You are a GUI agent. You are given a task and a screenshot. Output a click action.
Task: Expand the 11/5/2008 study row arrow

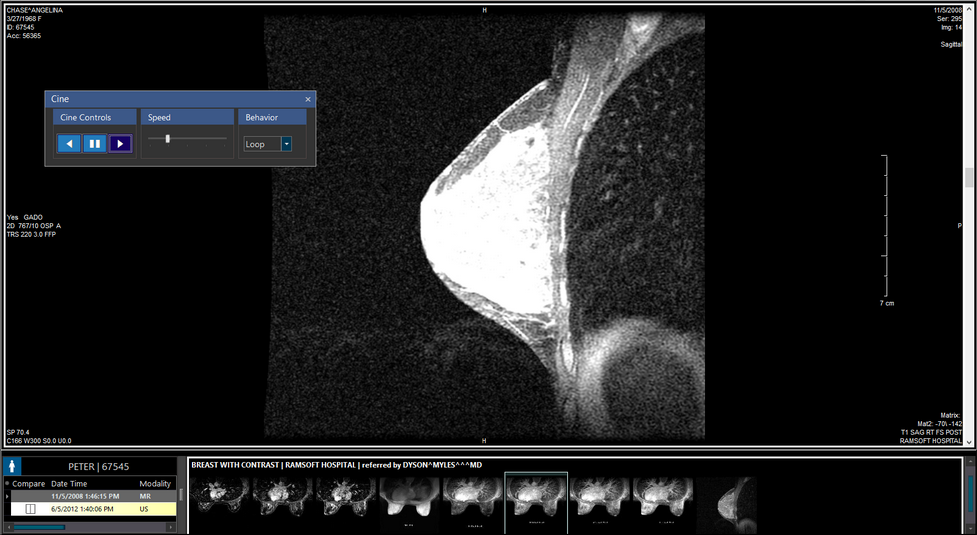(x=7, y=496)
